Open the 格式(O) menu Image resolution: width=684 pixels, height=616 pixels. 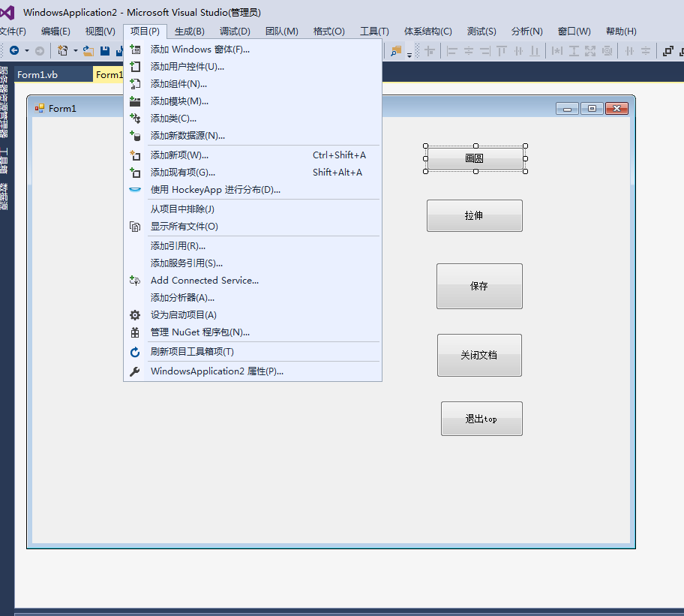click(x=329, y=32)
